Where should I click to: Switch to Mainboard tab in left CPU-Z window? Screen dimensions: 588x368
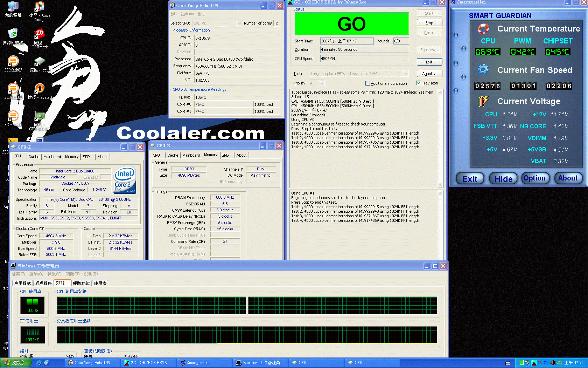pos(52,157)
